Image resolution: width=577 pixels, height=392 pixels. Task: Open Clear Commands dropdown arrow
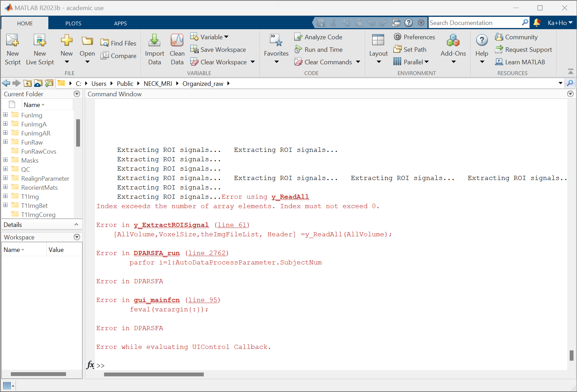(x=358, y=62)
